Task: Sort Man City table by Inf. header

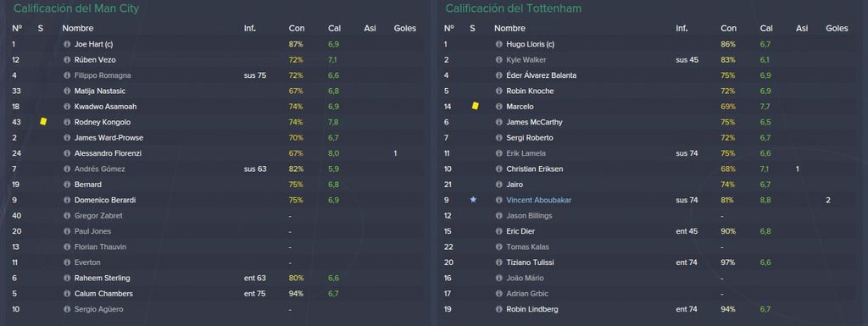Action: click(250, 28)
